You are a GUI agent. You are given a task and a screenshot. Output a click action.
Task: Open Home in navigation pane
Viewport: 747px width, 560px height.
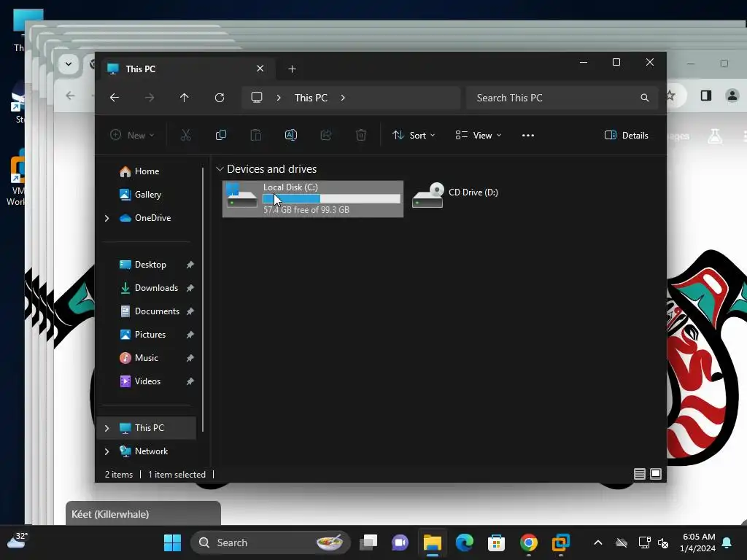point(146,171)
